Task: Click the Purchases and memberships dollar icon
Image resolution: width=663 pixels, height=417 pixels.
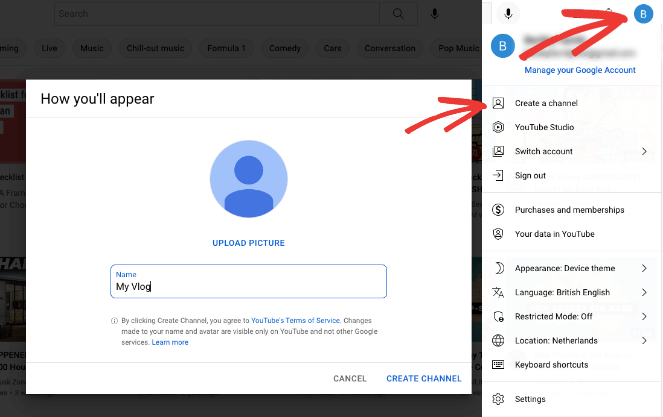Action: [498, 210]
